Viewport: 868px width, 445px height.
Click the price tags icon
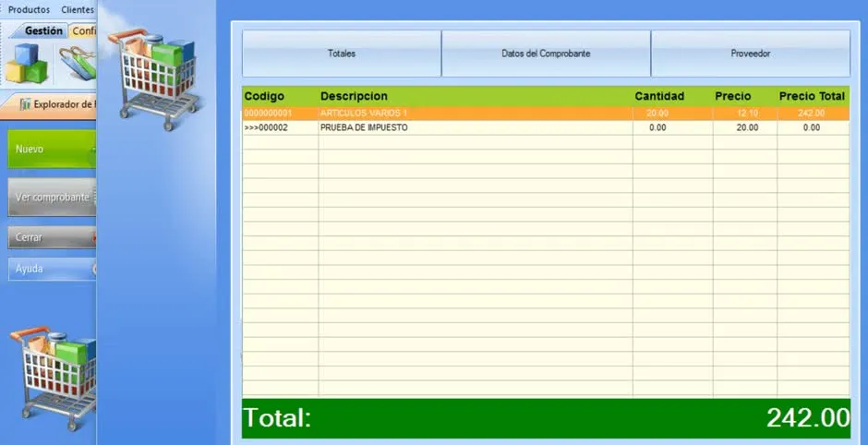[78, 63]
